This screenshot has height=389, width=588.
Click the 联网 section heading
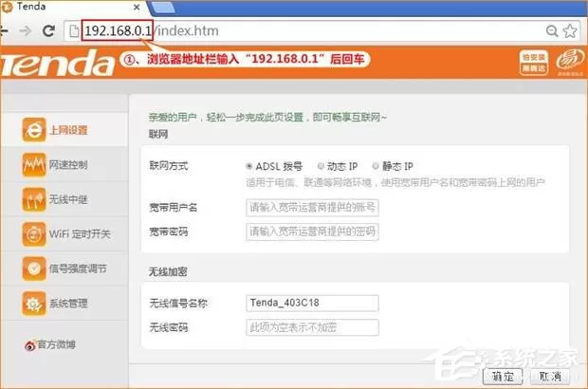pyautogui.click(x=158, y=134)
